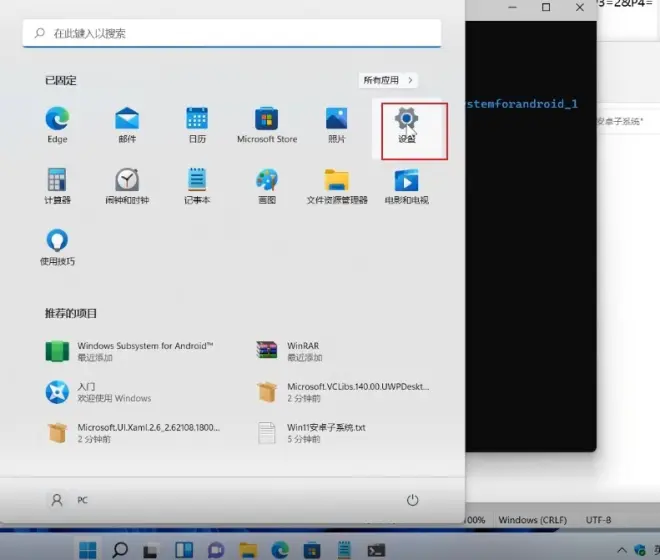Open Widgets from the taskbar
This screenshot has width=660, height=560.
(184, 550)
